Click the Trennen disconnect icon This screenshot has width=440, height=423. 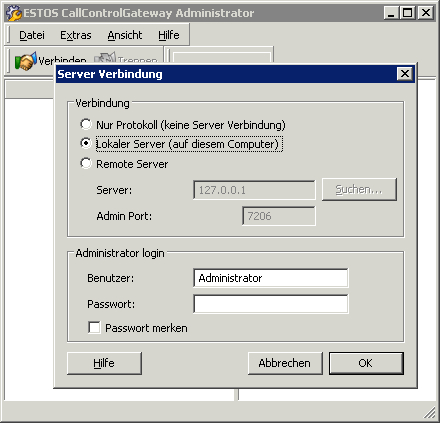click(104, 57)
